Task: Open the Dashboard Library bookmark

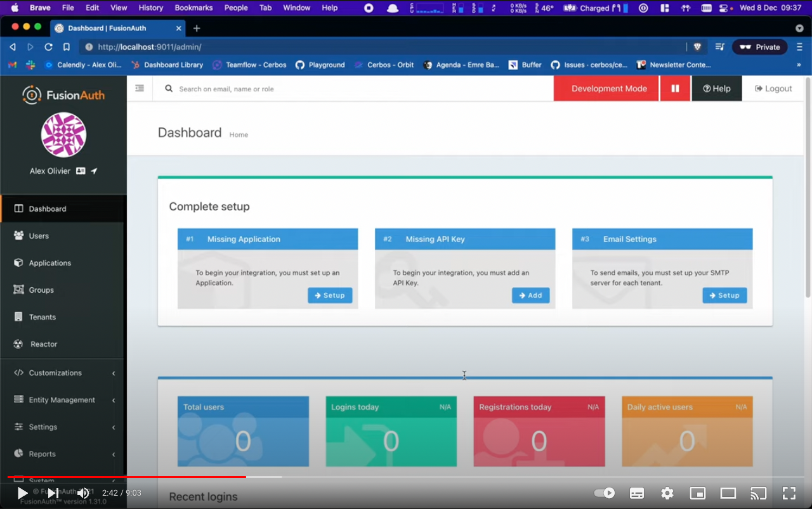Action: tap(167, 65)
